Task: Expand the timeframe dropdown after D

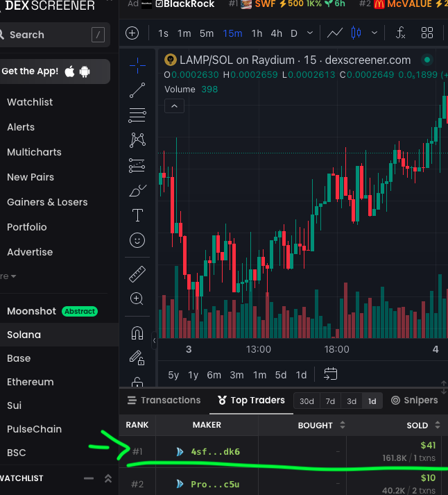Action: [310, 33]
